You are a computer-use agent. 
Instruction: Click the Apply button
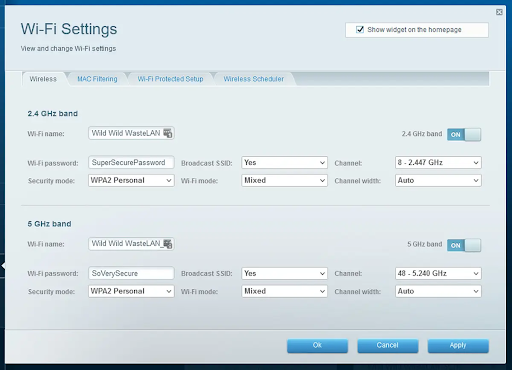coord(458,346)
